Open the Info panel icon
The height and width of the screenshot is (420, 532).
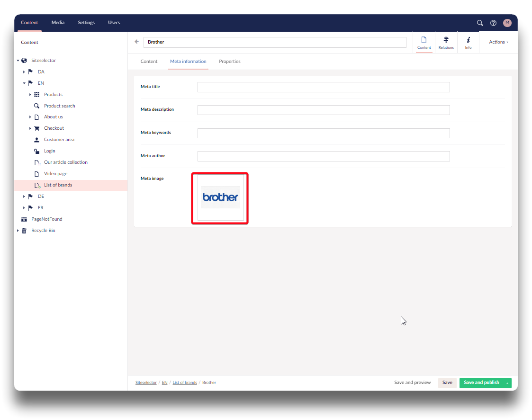[468, 42]
